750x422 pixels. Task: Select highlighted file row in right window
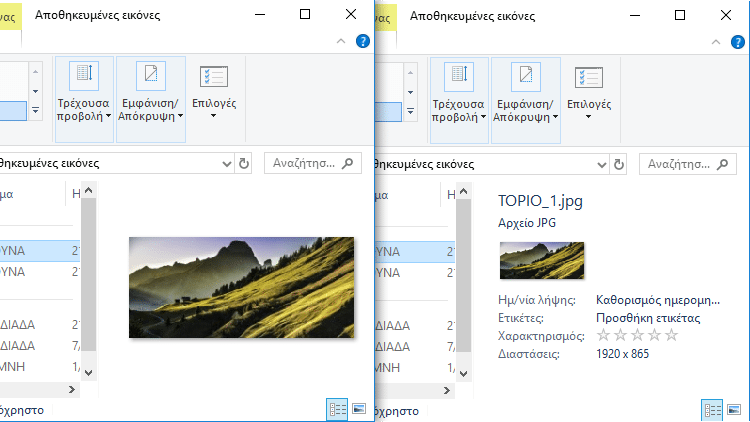tap(415, 252)
